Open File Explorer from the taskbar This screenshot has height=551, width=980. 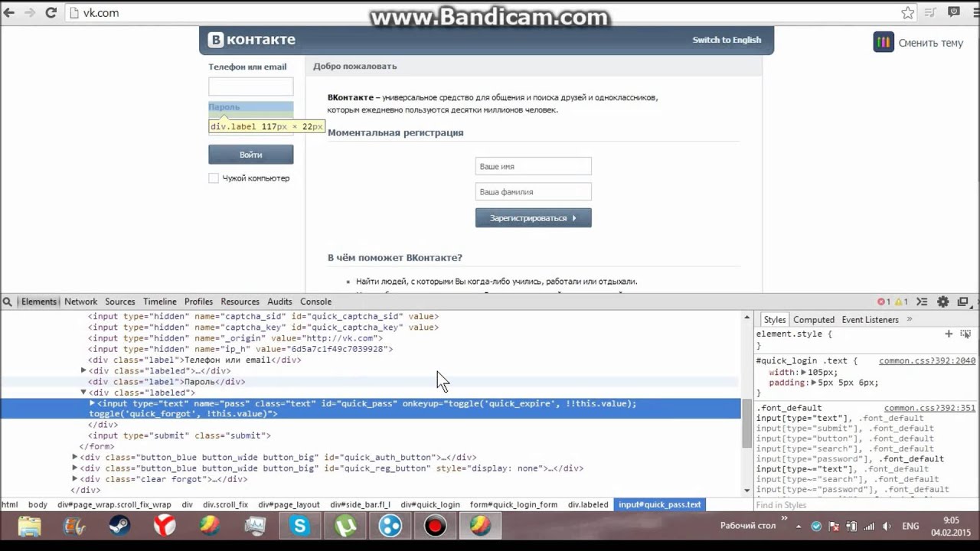[29, 526]
